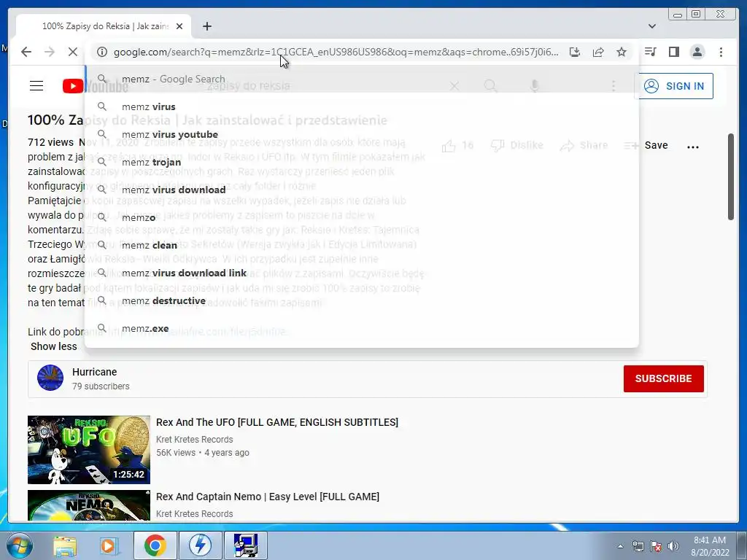
Task: Click the page vertical scrollbar thumb
Action: (731, 177)
